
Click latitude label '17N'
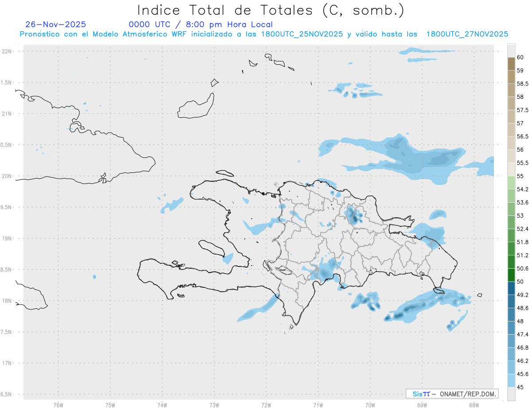[7, 363]
